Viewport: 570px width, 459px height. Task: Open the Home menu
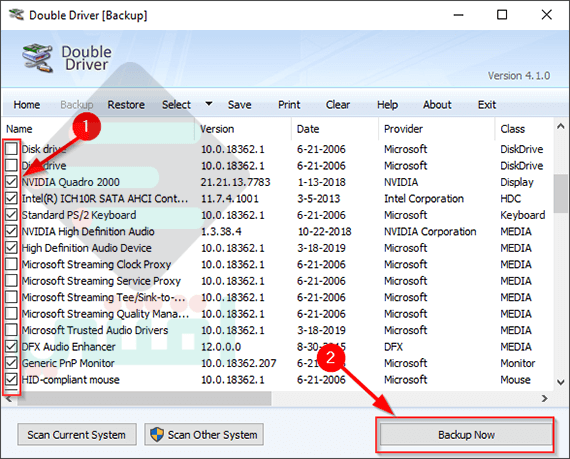[x=27, y=105]
